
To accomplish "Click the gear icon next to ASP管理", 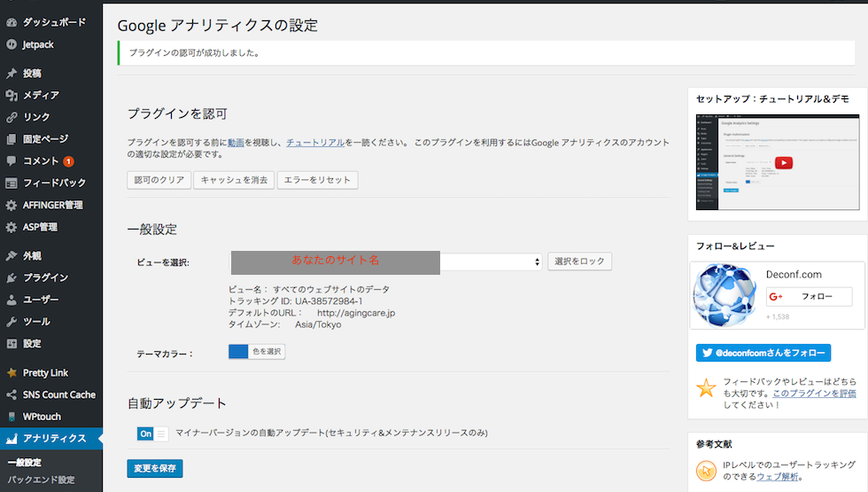I will [11, 227].
